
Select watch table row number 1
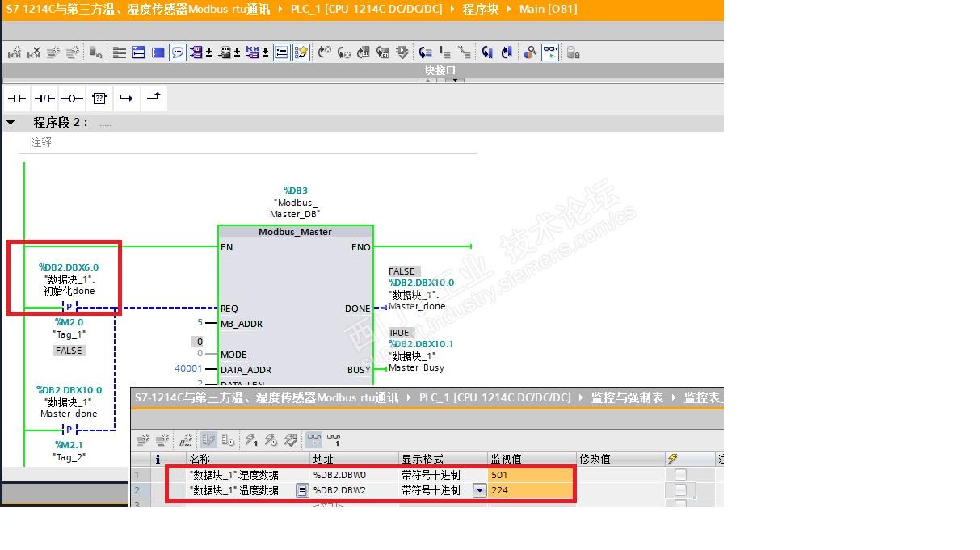[141, 475]
